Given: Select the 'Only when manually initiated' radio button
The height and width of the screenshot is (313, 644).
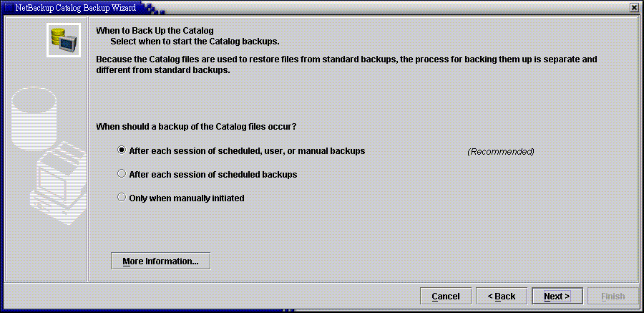Looking at the screenshot, I should tap(121, 198).
